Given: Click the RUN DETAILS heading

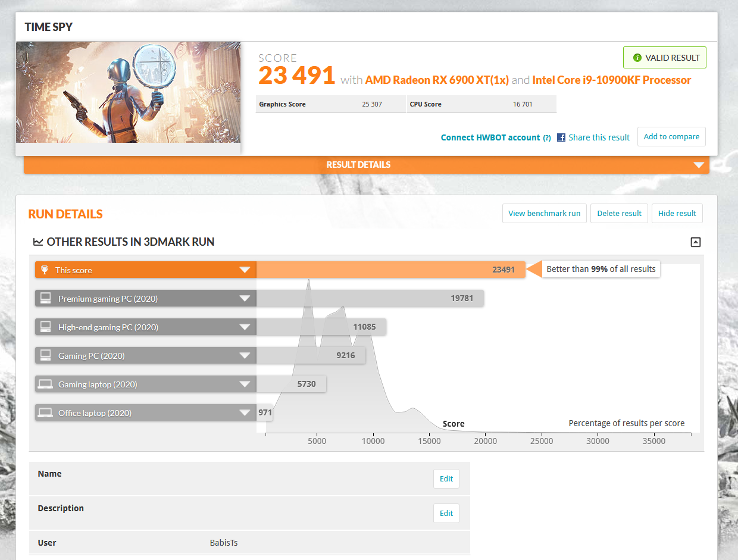Looking at the screenshot, I should pos(65,214).
